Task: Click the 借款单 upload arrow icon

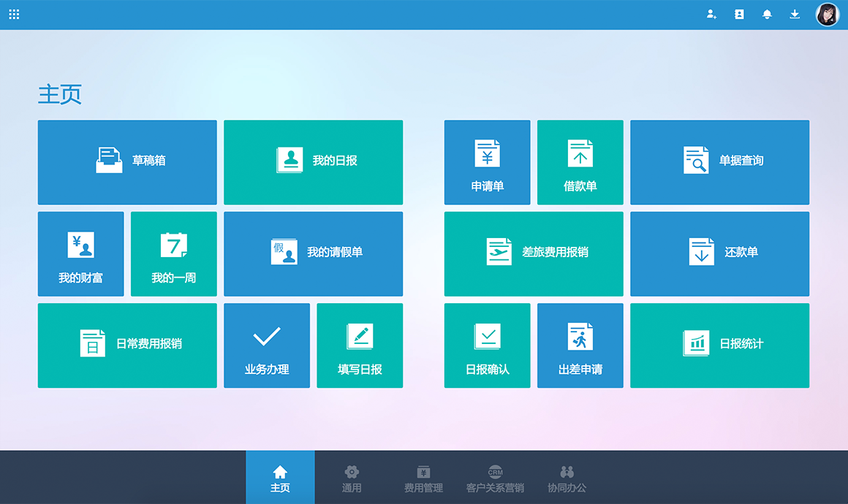Action: [x=580, y=154]
